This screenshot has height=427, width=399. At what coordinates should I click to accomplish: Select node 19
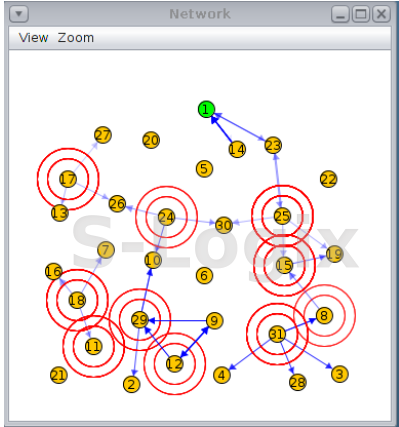coord(334,254)
